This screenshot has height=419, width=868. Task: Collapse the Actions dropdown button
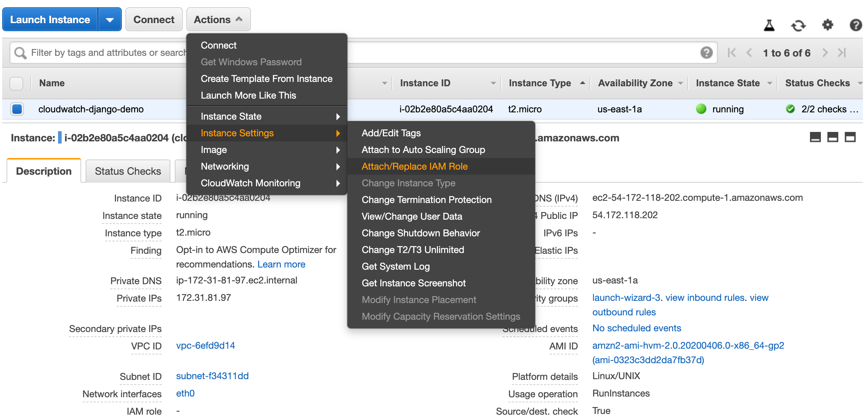coord(218,20)
